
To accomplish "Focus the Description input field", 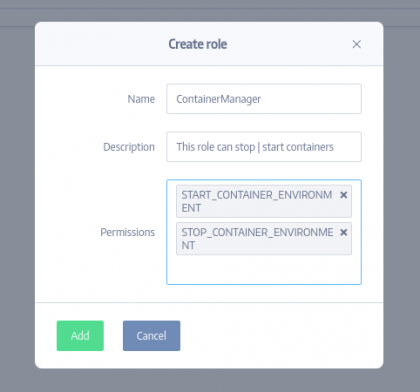I will pyautogui.click(x=264, y=147).
